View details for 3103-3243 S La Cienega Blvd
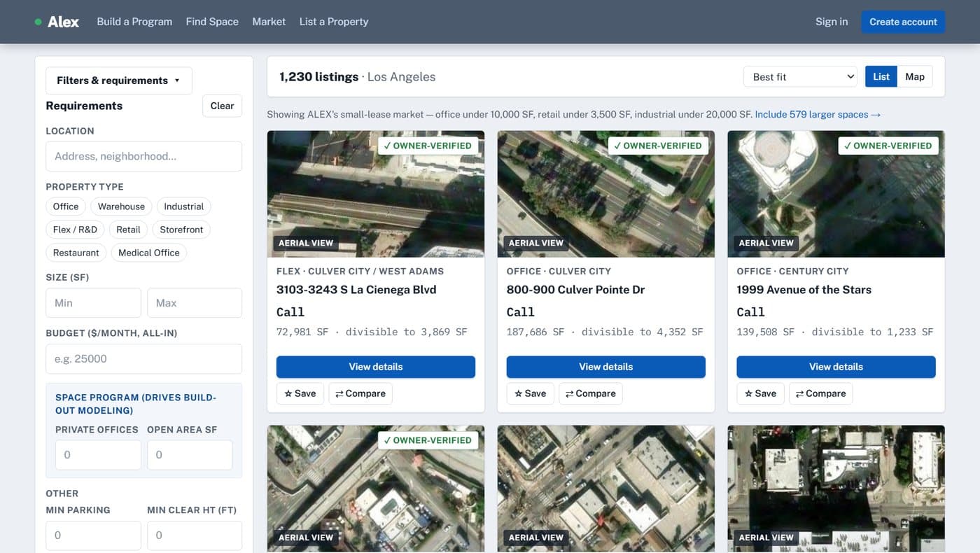980x553 pixels. point(376,367)
